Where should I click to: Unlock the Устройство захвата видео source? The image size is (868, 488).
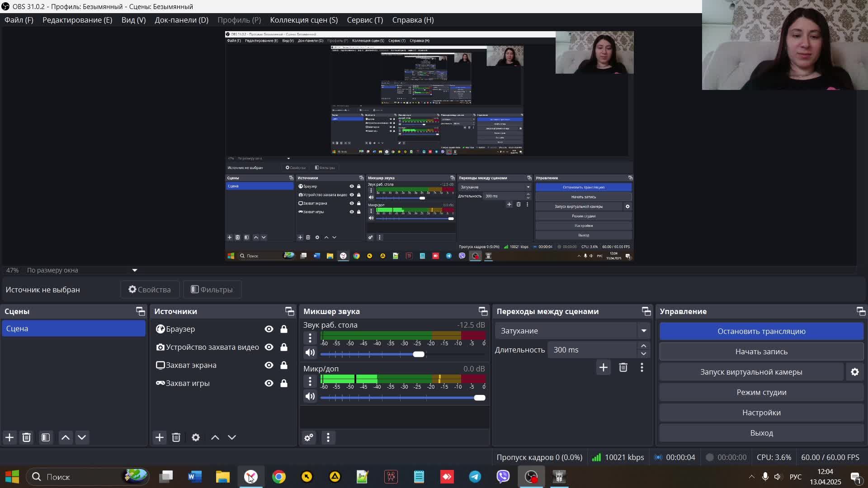point(284,347)
